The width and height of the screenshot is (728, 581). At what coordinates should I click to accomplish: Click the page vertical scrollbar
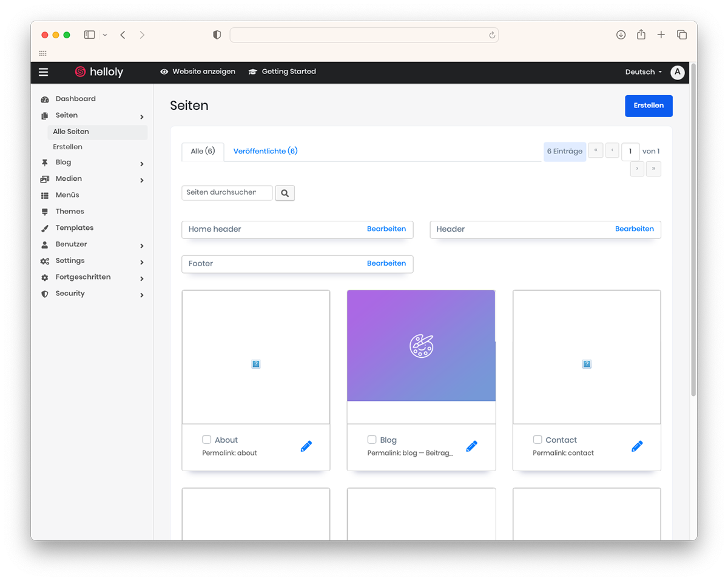click(693, 230)
